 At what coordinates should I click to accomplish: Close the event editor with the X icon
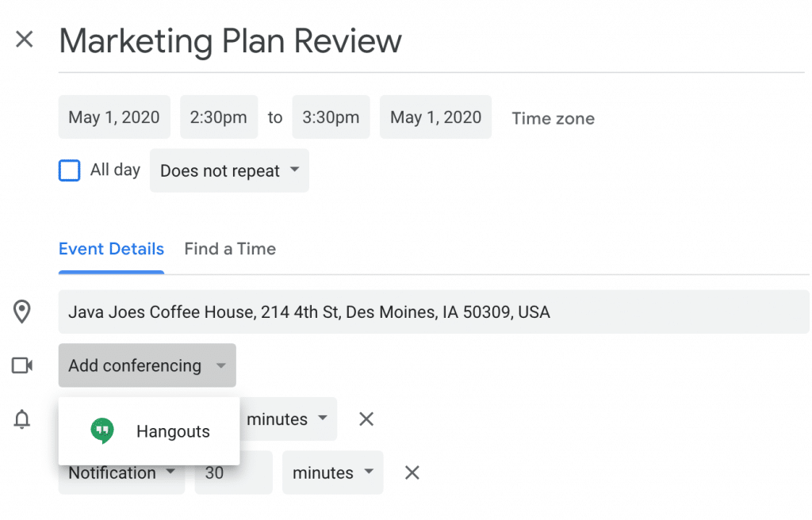[25, 40]
